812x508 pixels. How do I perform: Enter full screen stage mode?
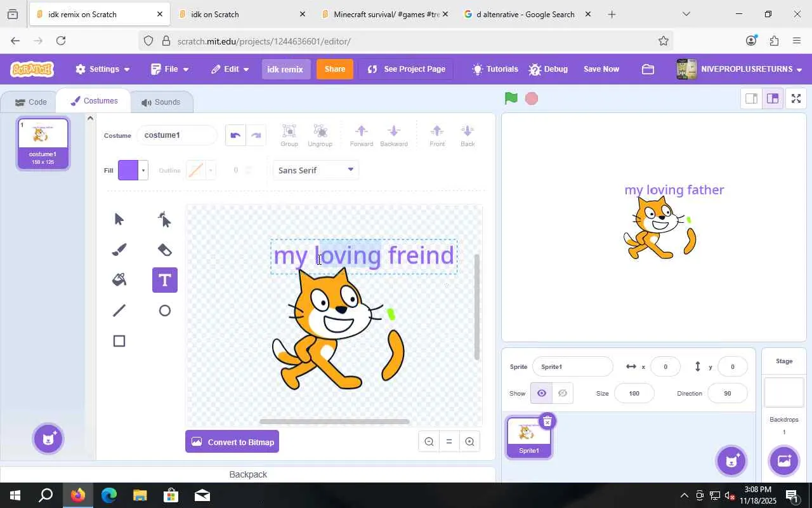click(x=796, y=98)
